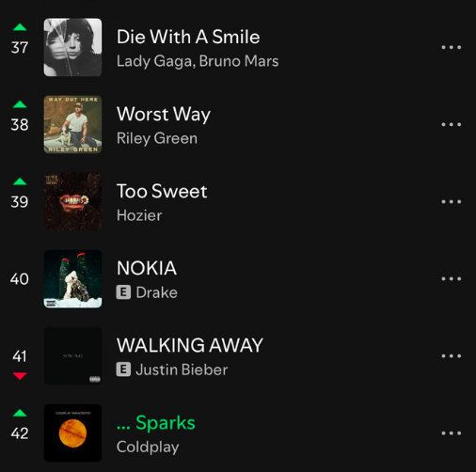This screenshot has height=472, width=476.
Task: Select the song Too Sweet
Action: 162,191
